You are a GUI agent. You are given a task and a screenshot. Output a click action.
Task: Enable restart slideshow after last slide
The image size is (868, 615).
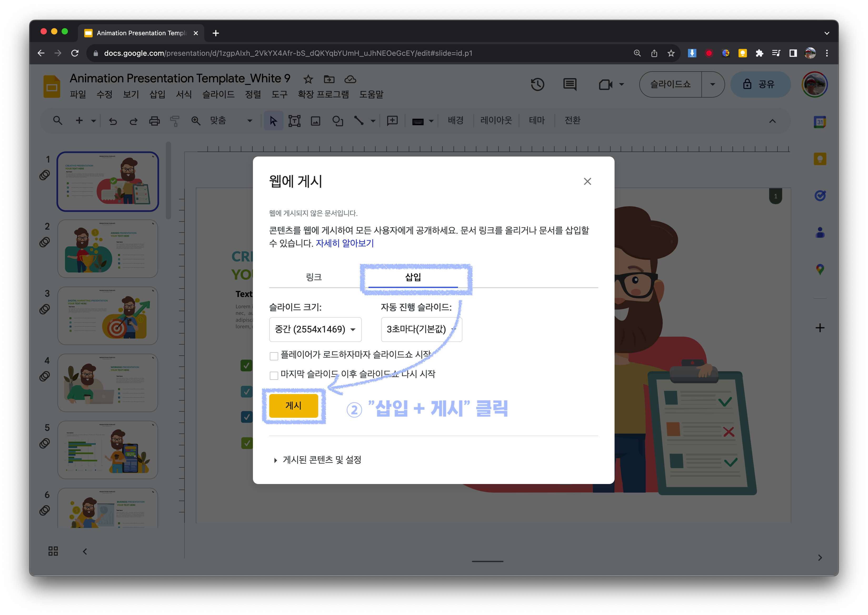[273, 375]
